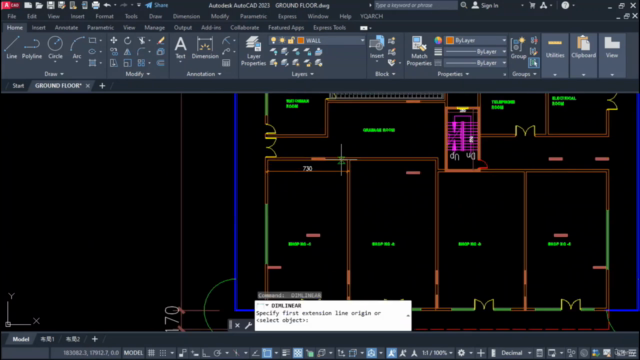Click the Insert block icon
This screenshot has width=640, height=360.
click(x=377, y=47)
